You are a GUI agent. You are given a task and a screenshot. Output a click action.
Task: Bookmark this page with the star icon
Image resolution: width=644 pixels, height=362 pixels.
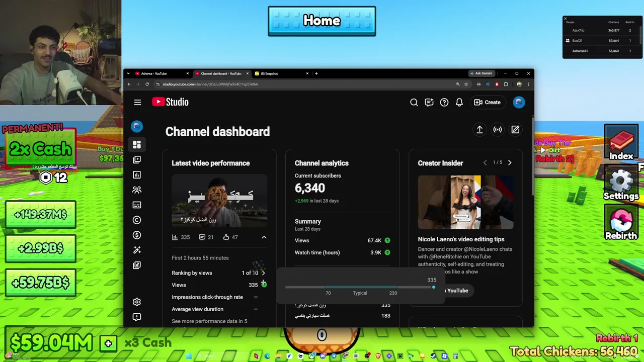pos(466,84)
